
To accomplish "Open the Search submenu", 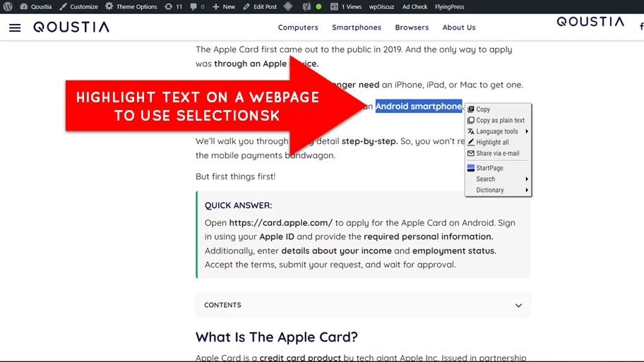I will 499,179.
